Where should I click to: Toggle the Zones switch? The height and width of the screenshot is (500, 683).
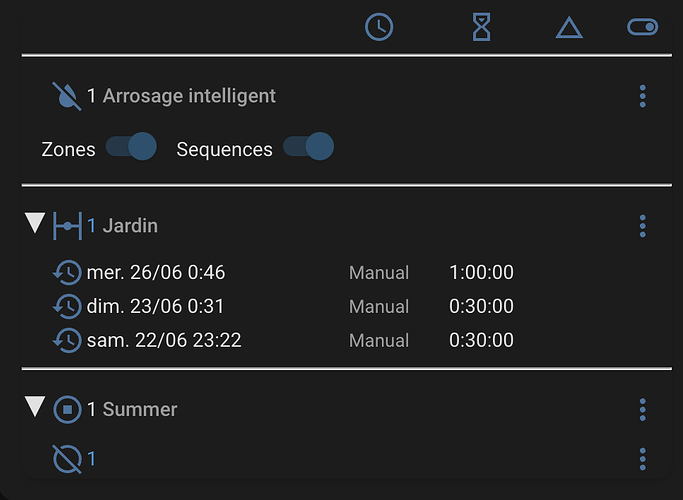pos(131,146)
